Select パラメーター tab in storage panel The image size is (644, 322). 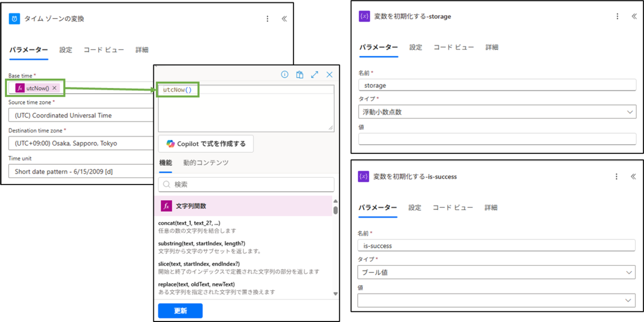click(378, 47)
